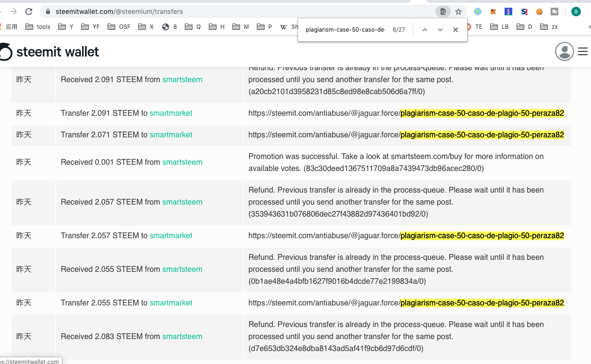Click 'Transfer 2.071 STEEM to' text
Viewport: 591px width, 364px height.
[104, 134]
